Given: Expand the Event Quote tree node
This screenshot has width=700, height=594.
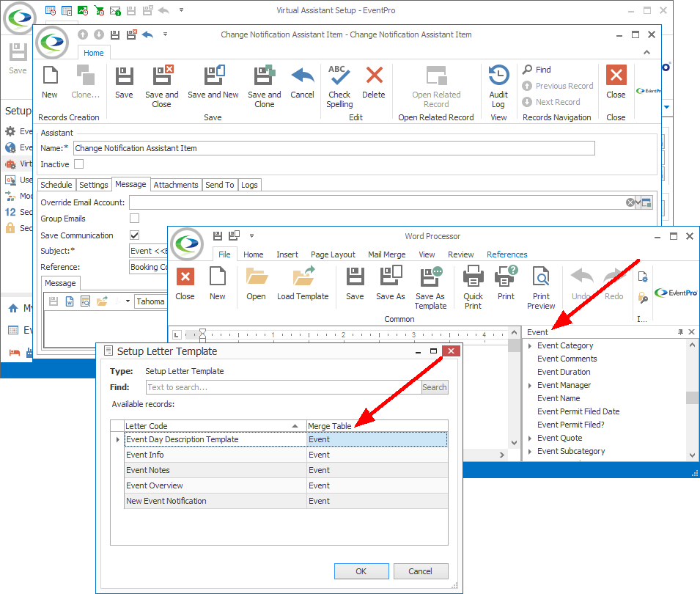Looking at the screenshot, I should click(530, 438).
